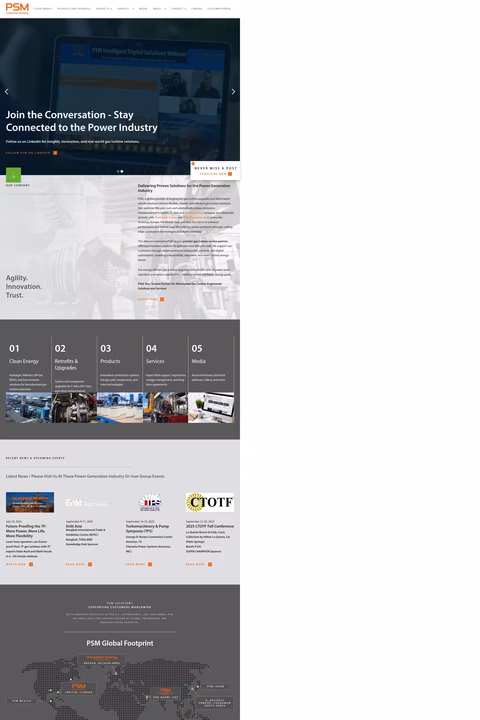This screenshot has width=480, height=720.
Task: Click the Media laptop thumbnail image
Action: point(211,407)
